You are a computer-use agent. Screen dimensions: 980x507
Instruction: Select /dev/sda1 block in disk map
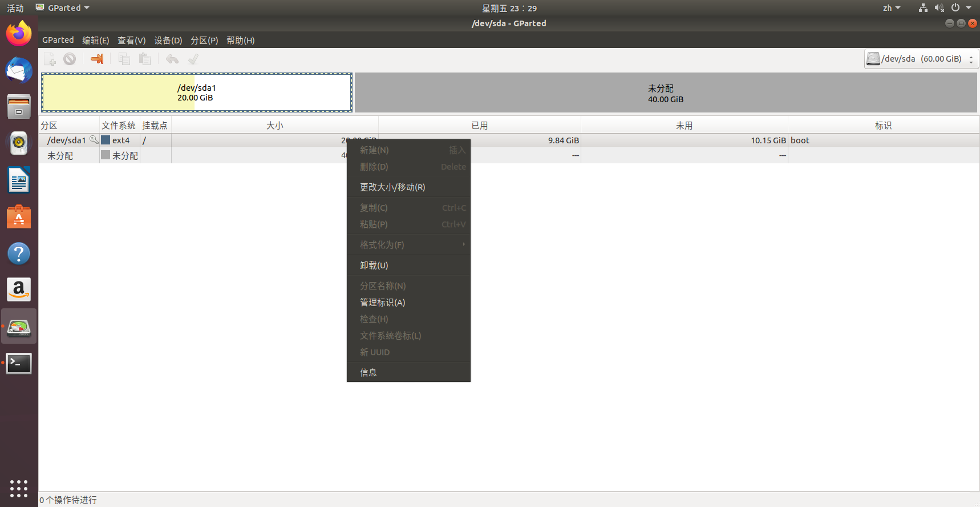coord(197,92)
